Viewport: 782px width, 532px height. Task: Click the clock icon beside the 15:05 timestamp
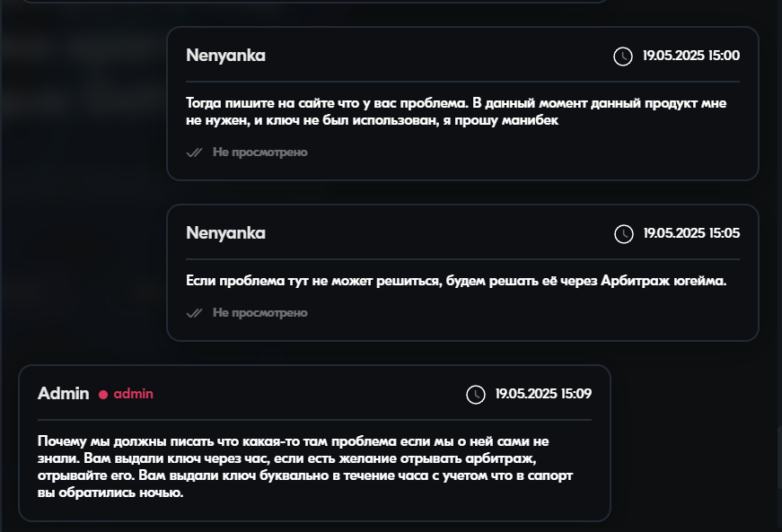tap(623, 234)
